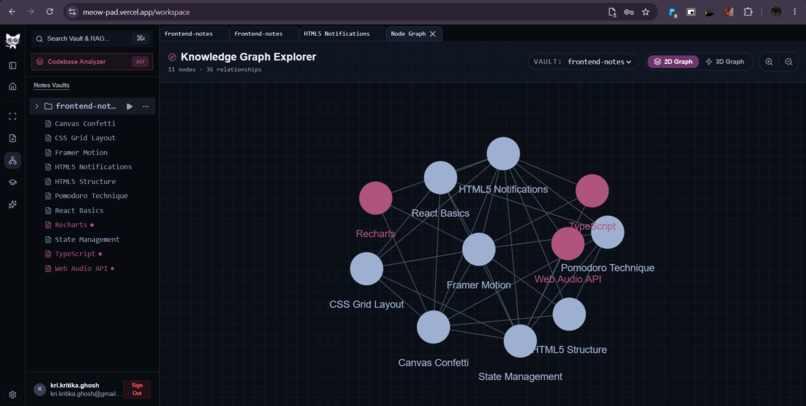Viewport: 806px width, 406px height.
Task: Expand the frontend-notes vault folder chevron
Action: click(36, 106)
